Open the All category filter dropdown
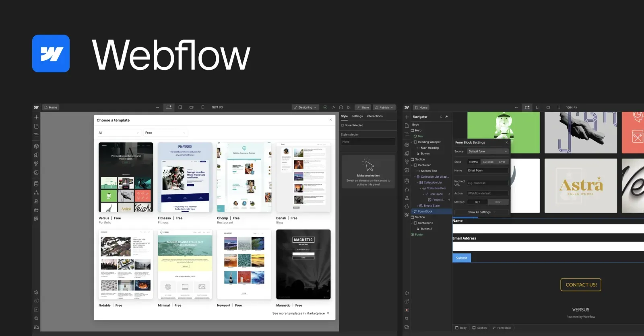This screenshot has height=336, width=644. pyautogui.click(x=118, y=133)
